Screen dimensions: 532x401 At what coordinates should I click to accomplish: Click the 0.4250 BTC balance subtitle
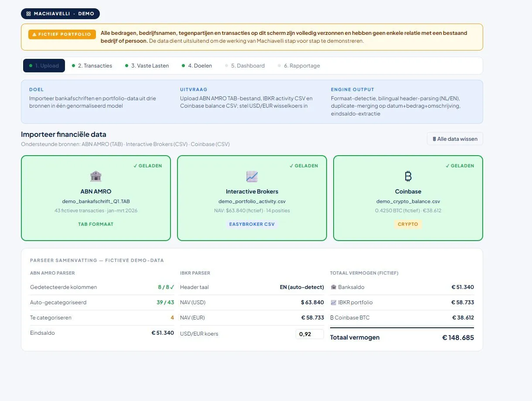tap(408, 211)
